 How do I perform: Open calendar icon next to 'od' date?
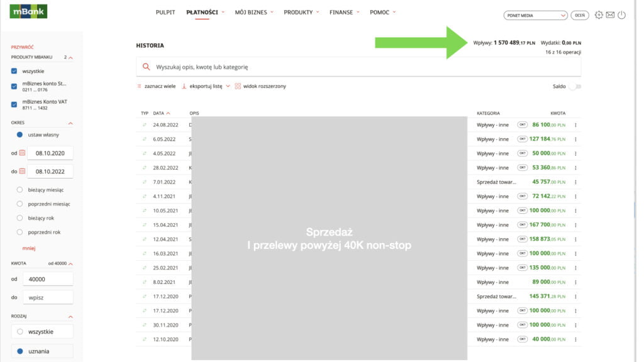pyautogui.click(x=22, y=153)
